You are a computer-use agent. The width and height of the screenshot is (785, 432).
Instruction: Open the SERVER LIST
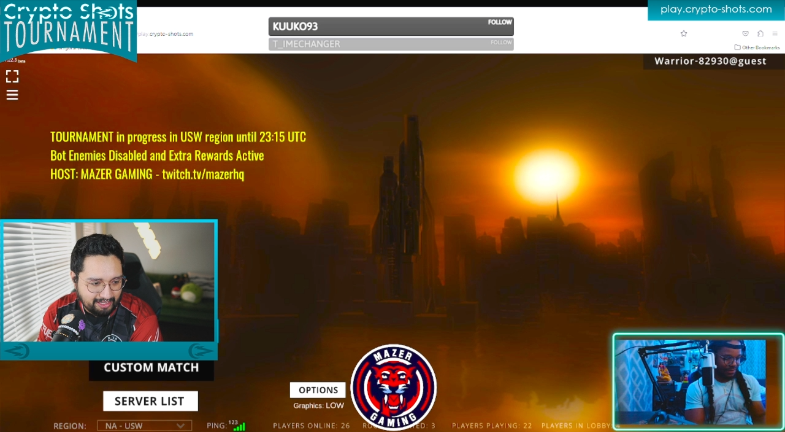click(150, 401)
